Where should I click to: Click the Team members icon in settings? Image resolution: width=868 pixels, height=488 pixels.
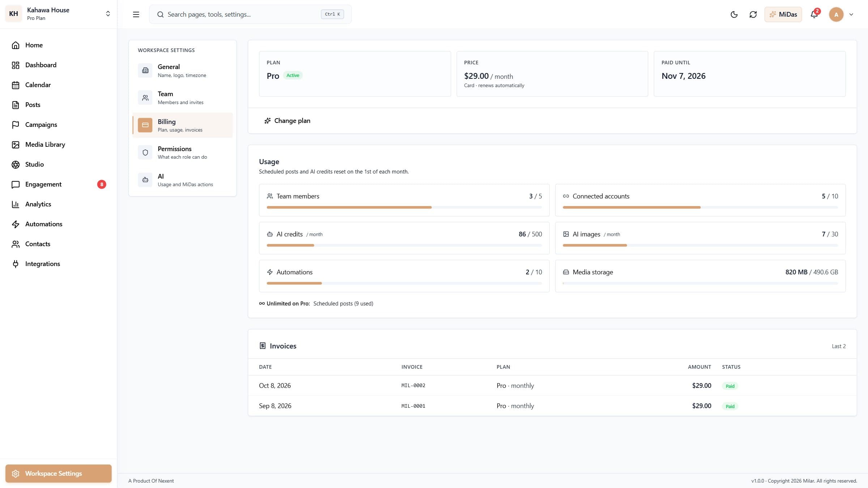145,98
